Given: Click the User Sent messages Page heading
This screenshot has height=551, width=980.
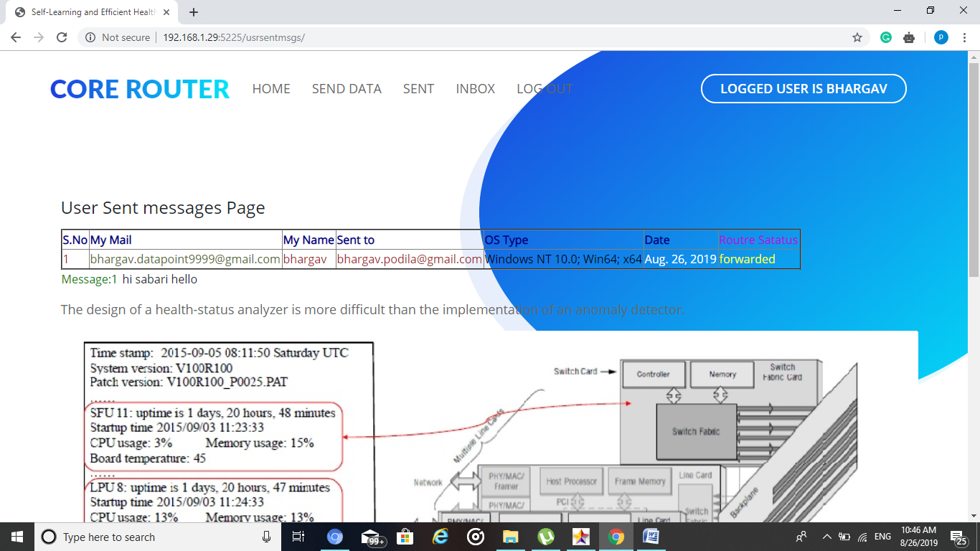Looking at the screenshot, I should coord(163,208).
